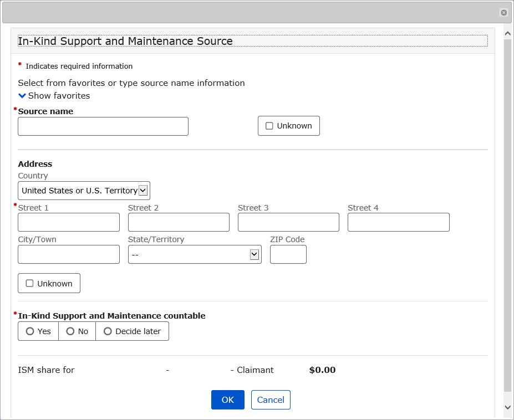Viewport: 514px width, 420px height.
Task: Click the Cancel button
Action: [271, 399]
